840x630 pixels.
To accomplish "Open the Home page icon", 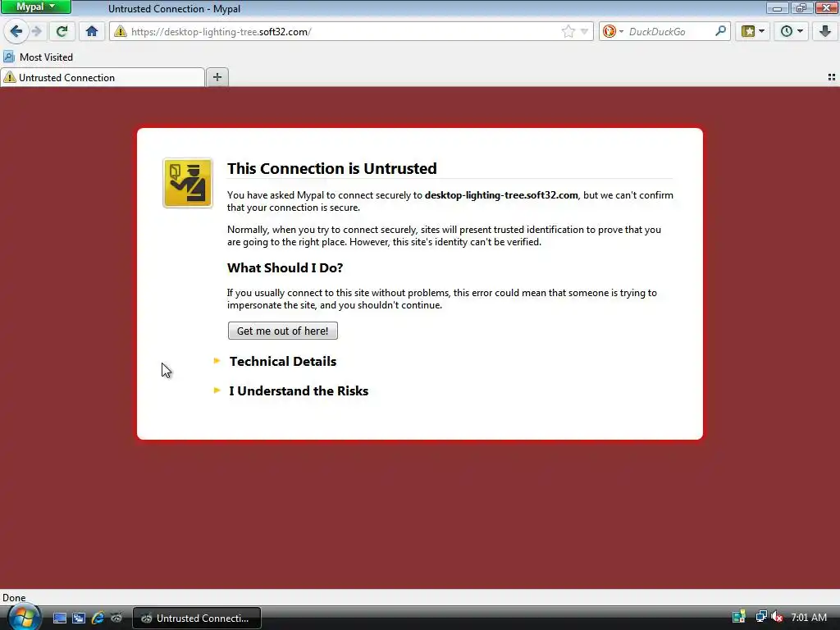I will (x=92, y=31).
